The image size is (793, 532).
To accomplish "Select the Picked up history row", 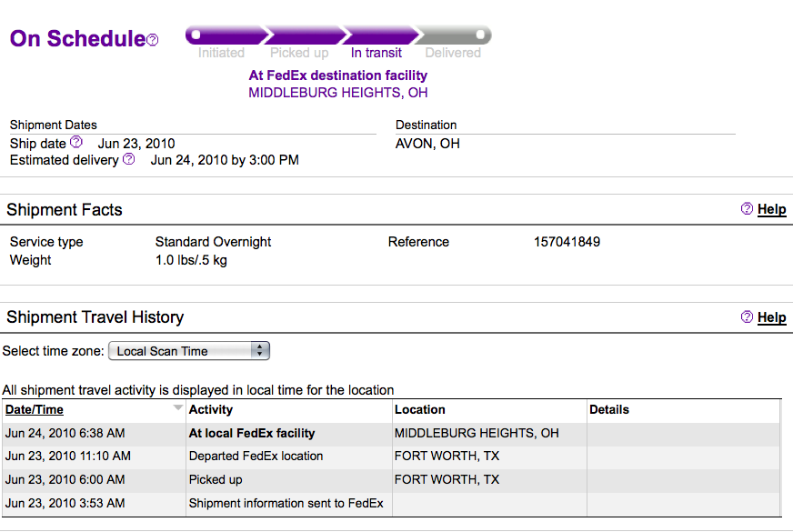I will (391, 479).
